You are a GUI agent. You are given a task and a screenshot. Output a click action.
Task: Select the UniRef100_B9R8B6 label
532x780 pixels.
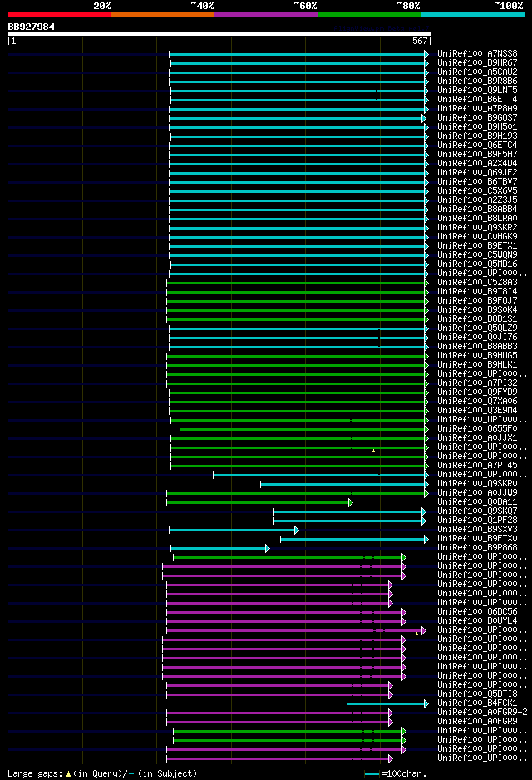pos(477,81)
